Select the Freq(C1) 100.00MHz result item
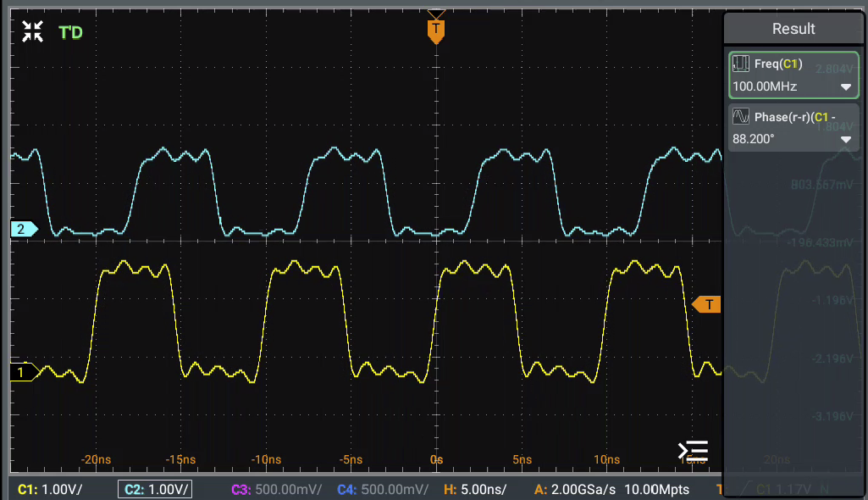 793,75
